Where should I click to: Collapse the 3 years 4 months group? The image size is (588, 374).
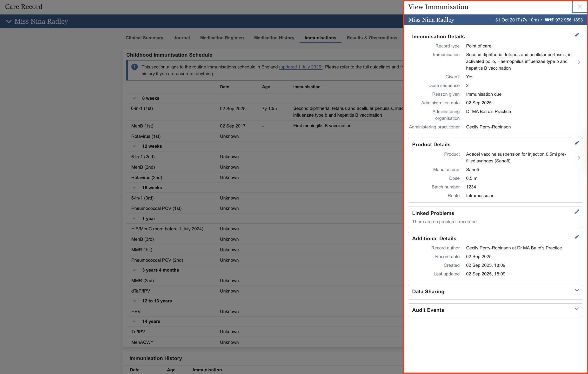click(134, 270)
